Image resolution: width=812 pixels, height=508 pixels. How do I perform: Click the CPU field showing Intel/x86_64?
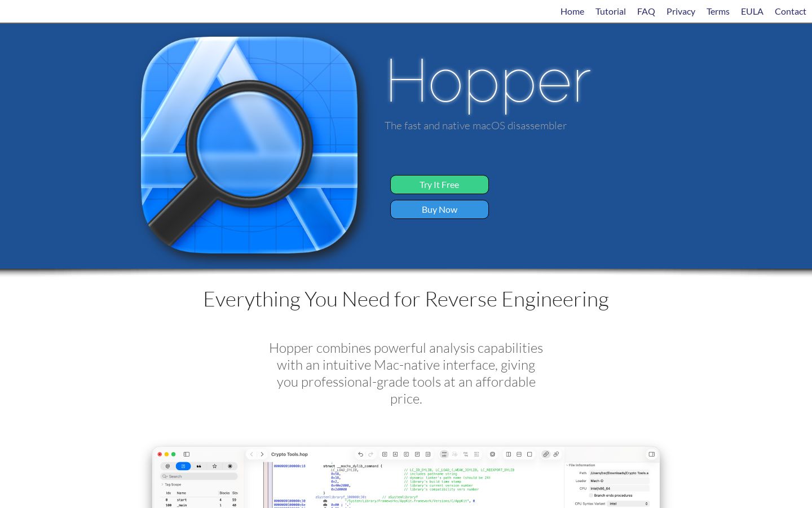pyautogui.click(x=619, y=488)
